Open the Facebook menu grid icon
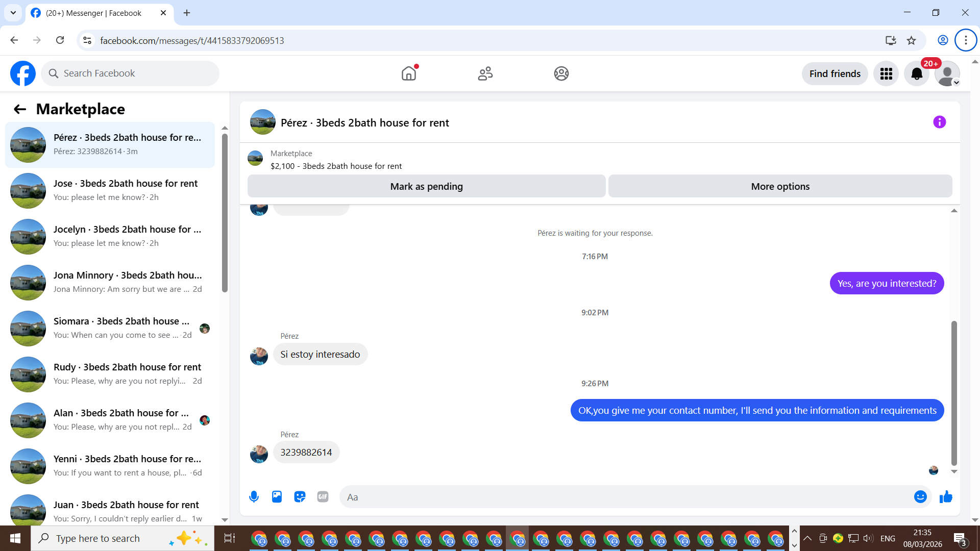 [886, 74]
